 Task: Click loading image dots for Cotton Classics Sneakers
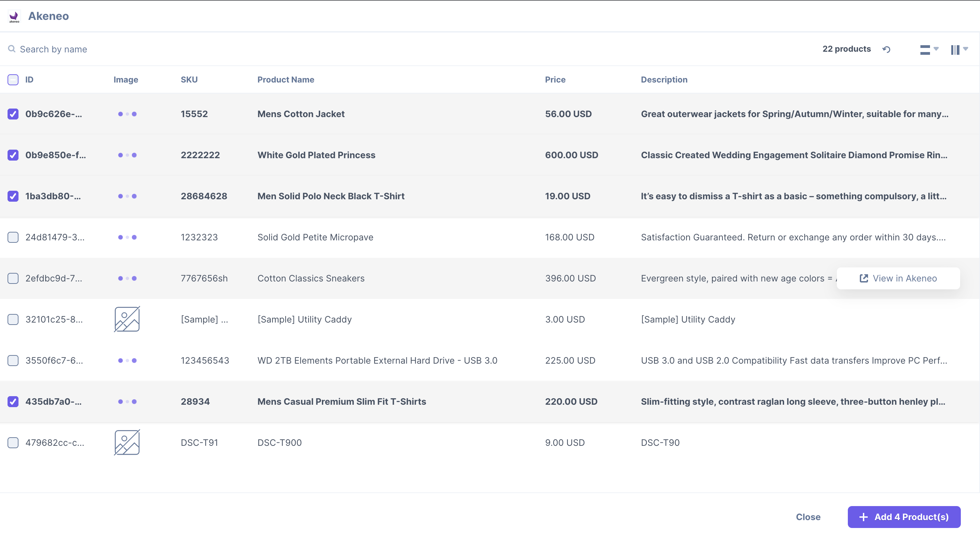[x=127, y=278]
